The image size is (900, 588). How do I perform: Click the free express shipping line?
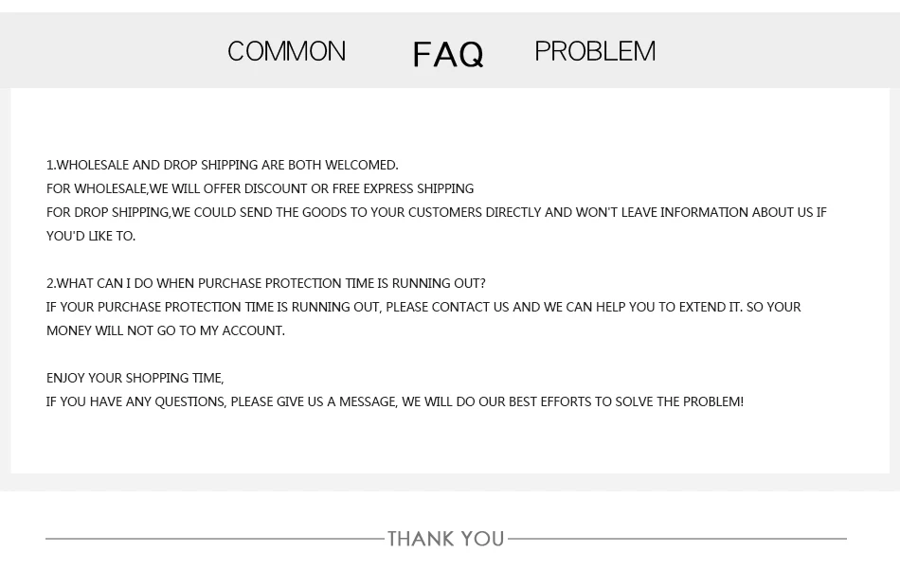coord(260,188)
